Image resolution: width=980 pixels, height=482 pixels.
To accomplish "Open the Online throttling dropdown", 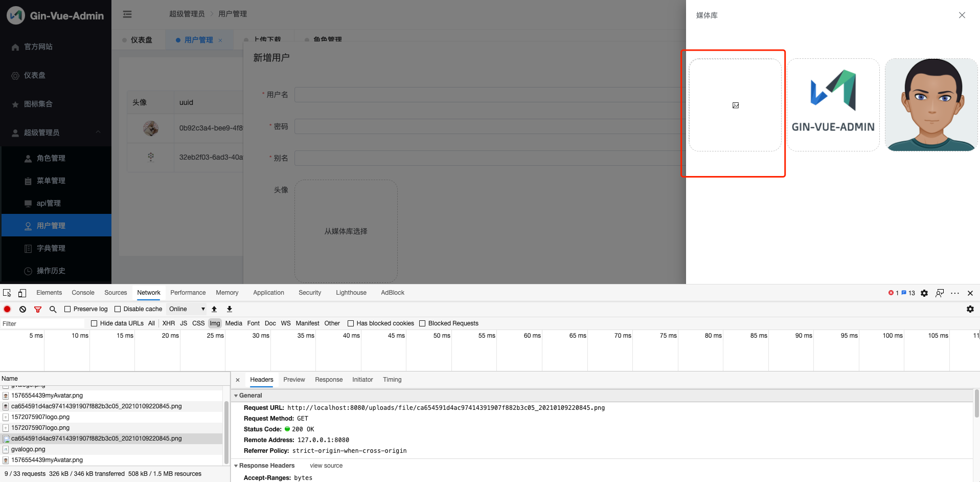I will click(x=185, y=309).
